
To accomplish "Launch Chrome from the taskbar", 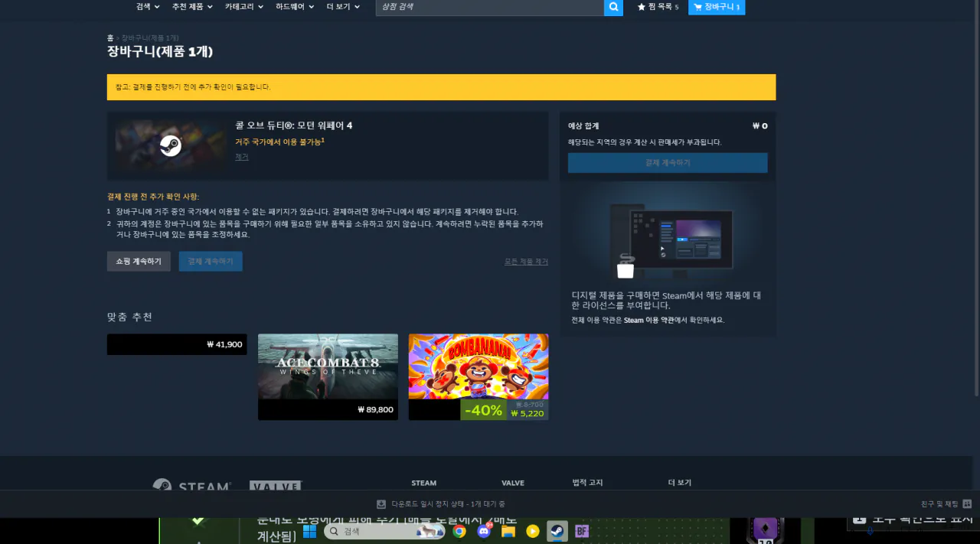I will point(459,531).
